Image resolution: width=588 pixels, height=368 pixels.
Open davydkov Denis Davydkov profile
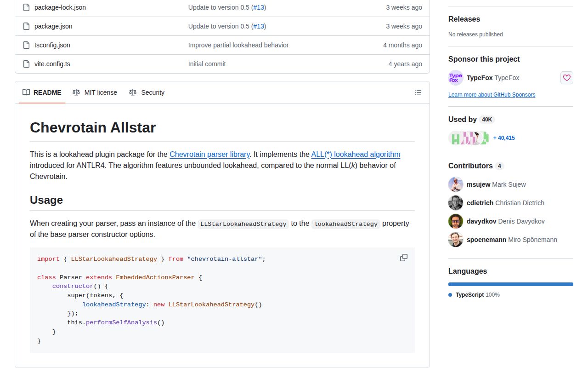pos(505,221)
